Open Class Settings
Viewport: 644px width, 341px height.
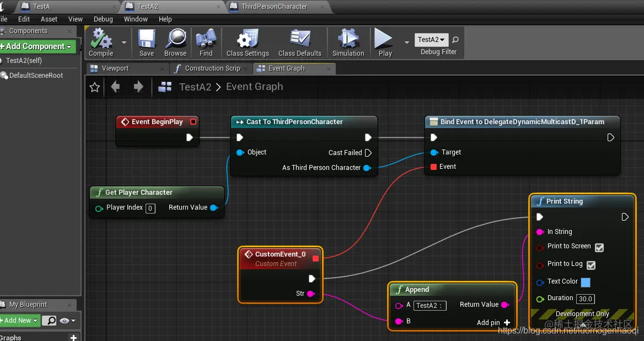pyautogui.click(x=248, y=42)
